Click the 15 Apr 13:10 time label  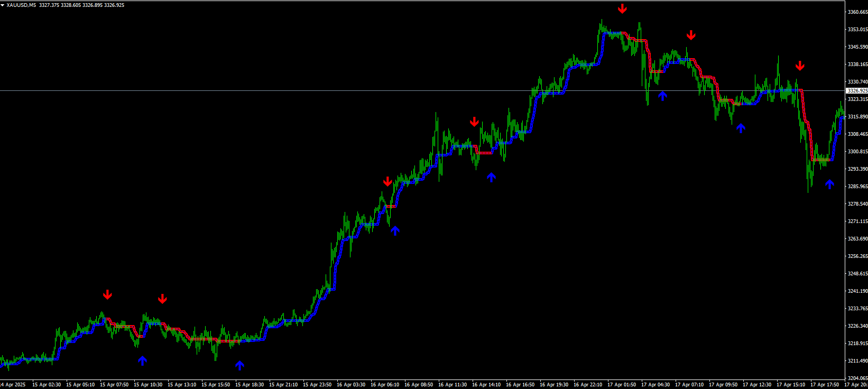pos(182,385)
